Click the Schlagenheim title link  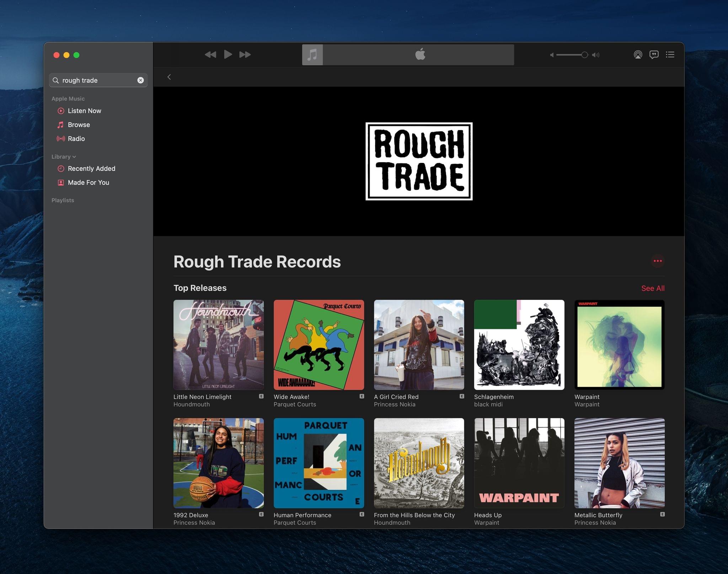(x=494, y=397)
